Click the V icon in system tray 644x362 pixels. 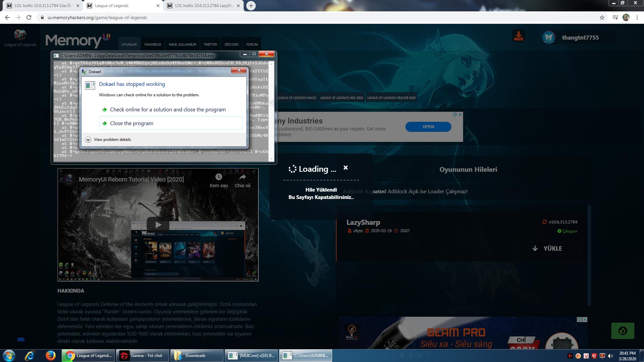[x=586, y=356]
